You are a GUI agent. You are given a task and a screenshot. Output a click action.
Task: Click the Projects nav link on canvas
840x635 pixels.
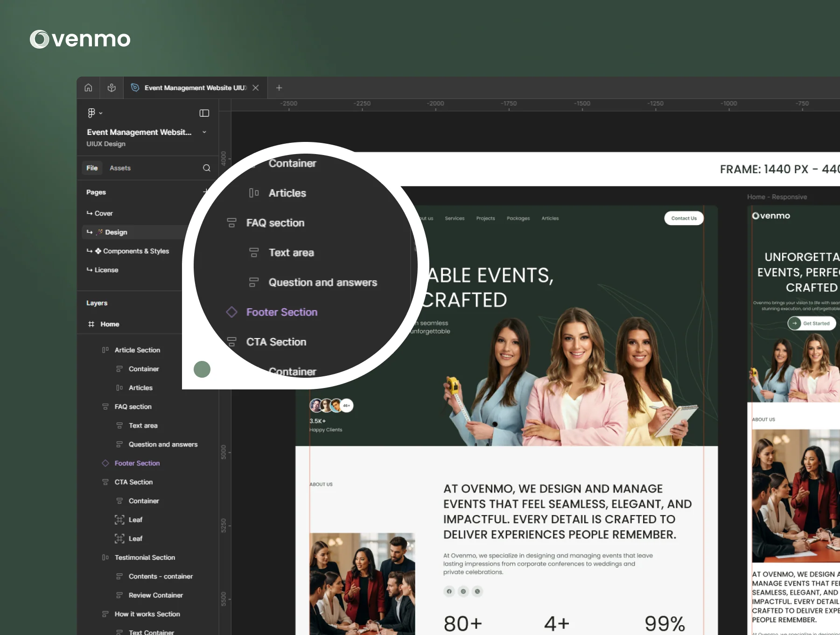[x=485, y=218]
